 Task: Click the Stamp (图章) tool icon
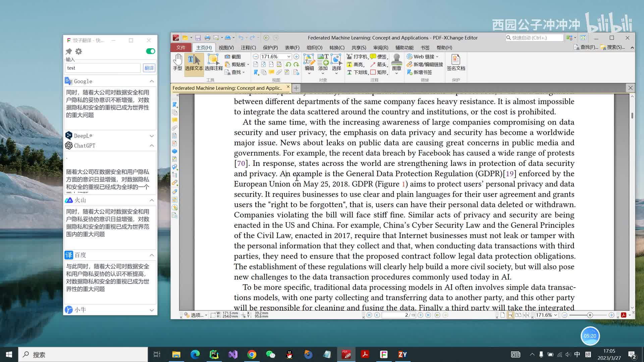point(396,62)
